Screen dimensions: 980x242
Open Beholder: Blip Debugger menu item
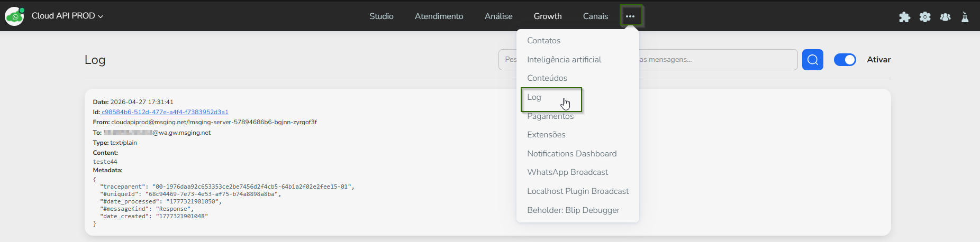click(573, 210)
